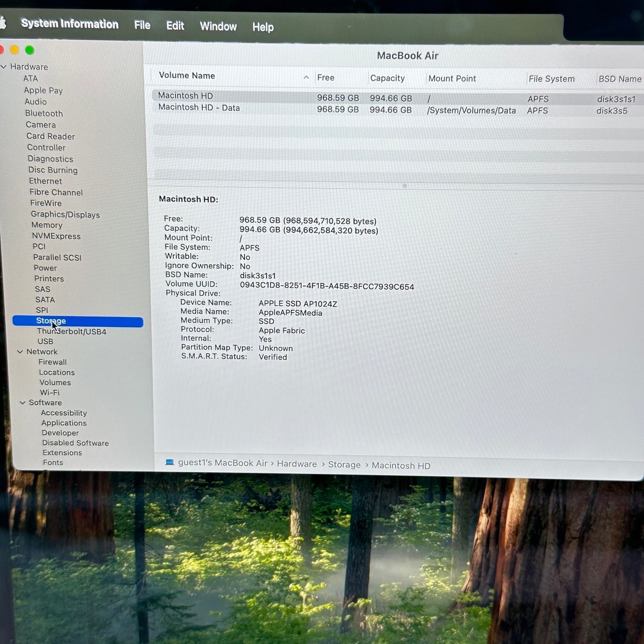644x644 pixels.
Task: Select Memory in the sidebar
Action: coord(47,225)
